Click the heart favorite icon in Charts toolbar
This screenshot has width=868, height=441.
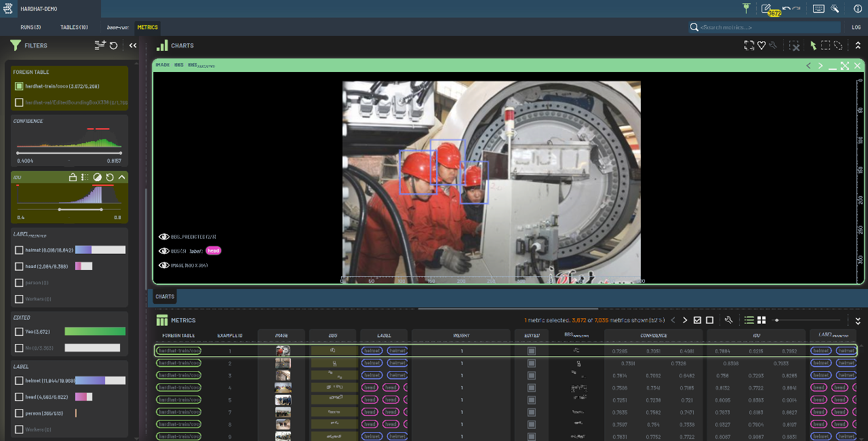pos(762,45)
